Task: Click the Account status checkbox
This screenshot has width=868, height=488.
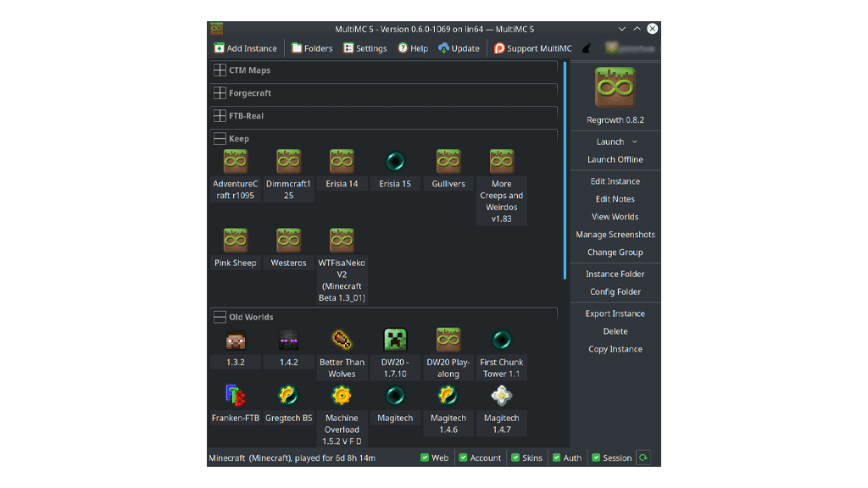Action: 464,457
